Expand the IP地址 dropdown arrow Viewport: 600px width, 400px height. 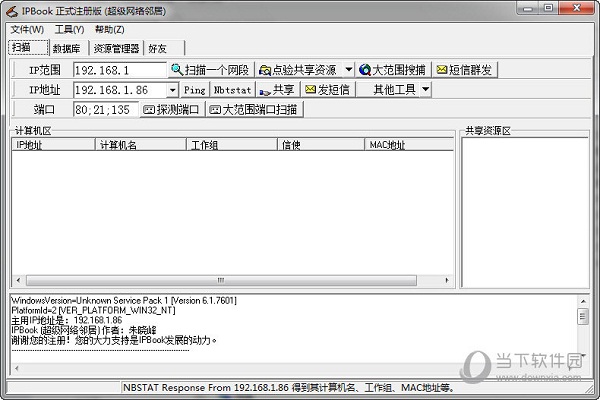pos(173,90)
